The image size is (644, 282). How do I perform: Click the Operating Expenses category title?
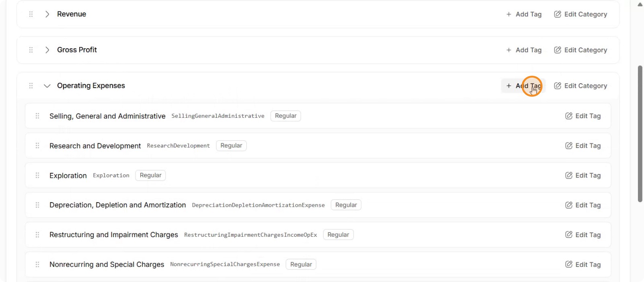(91, 86)
